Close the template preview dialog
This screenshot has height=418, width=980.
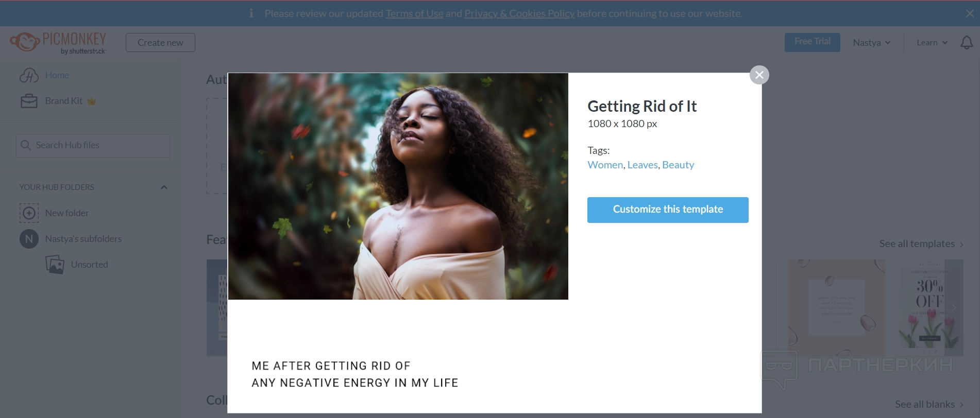759,75
